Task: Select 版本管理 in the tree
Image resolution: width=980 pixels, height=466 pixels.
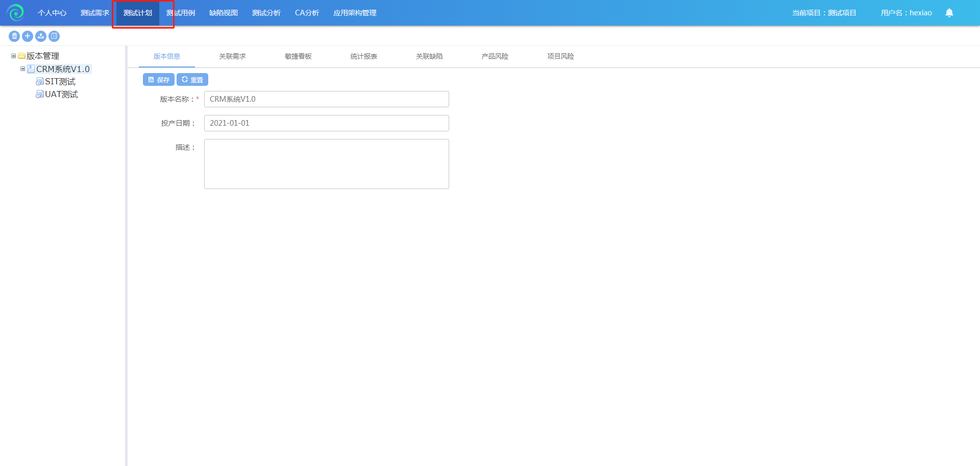Action: tap(43, 56)
